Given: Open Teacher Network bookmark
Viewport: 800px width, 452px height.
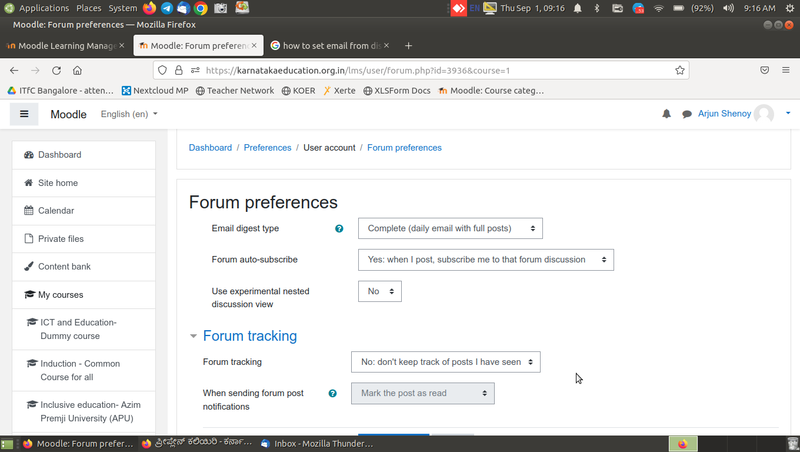Looking at the screenshot, I should 235,91.
